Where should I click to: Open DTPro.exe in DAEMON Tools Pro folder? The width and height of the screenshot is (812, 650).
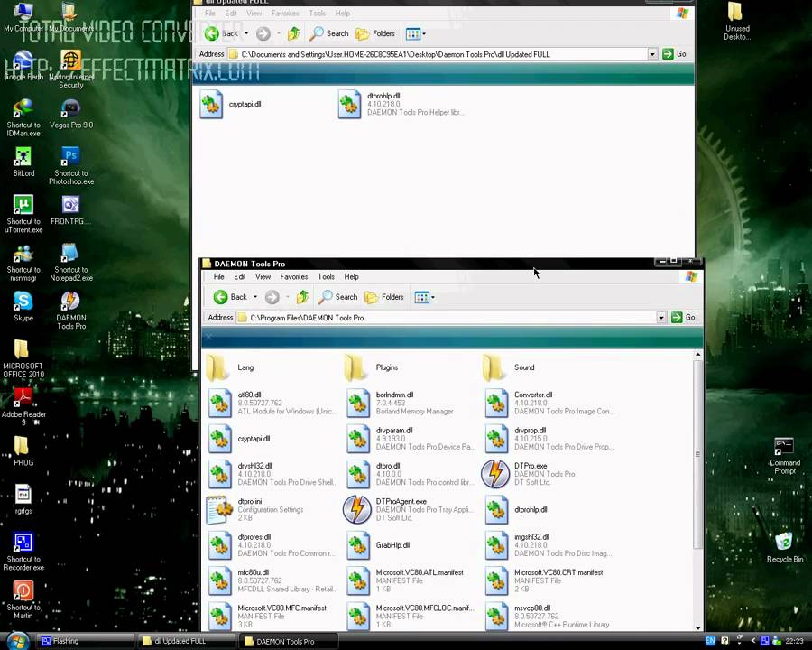pyautogui.click(x=528, y=474)
